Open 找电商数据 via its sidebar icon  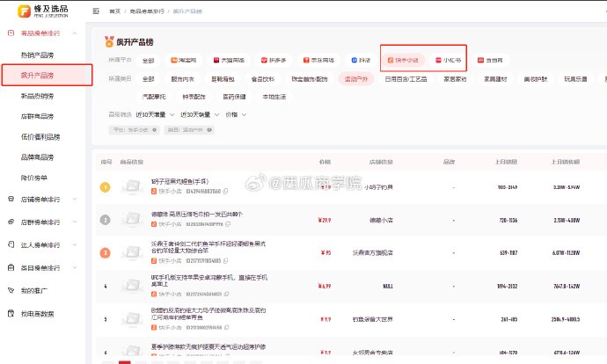[x=11, y=313]
